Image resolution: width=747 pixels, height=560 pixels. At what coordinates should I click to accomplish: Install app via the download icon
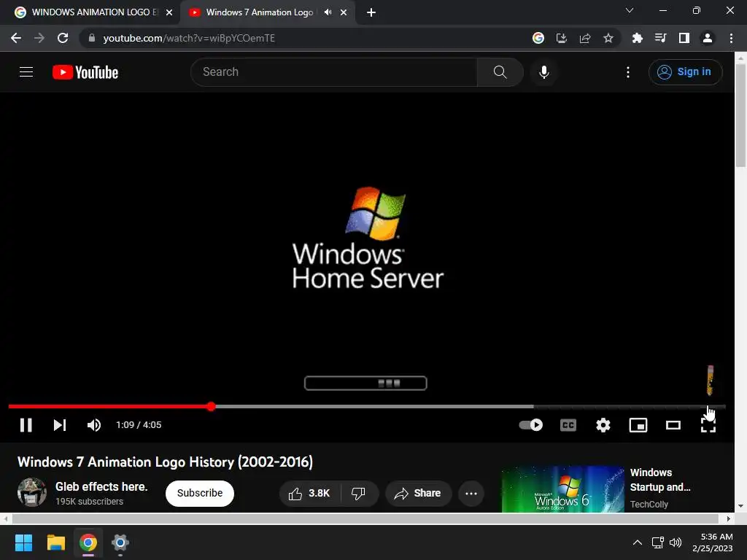562,38
